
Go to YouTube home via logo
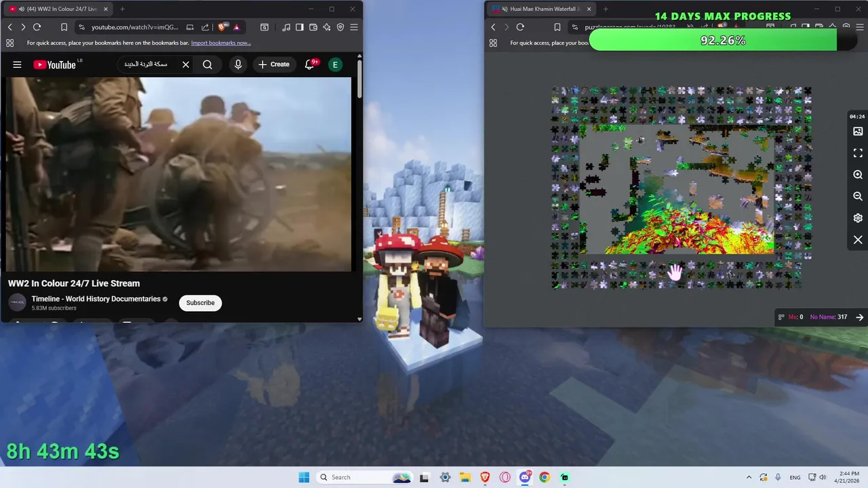click(55, 64)
